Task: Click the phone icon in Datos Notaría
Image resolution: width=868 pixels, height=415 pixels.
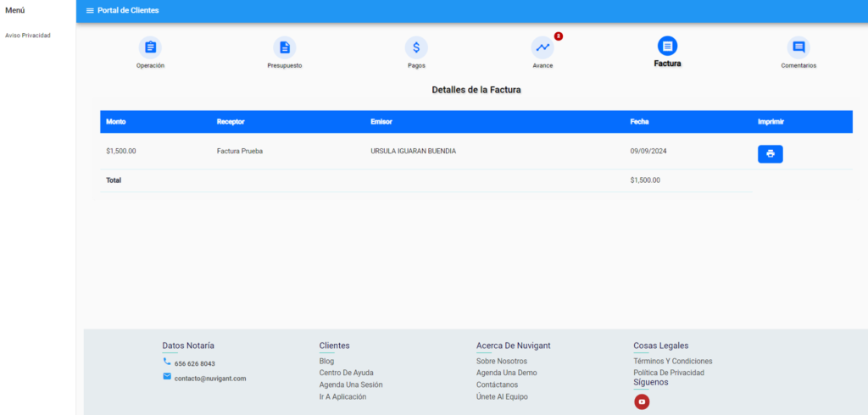Action: pyautogui.click(x=167, y=362)
